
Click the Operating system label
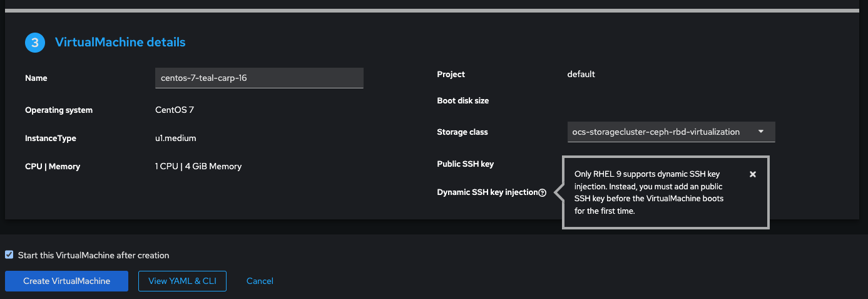[x=59, y=110]
